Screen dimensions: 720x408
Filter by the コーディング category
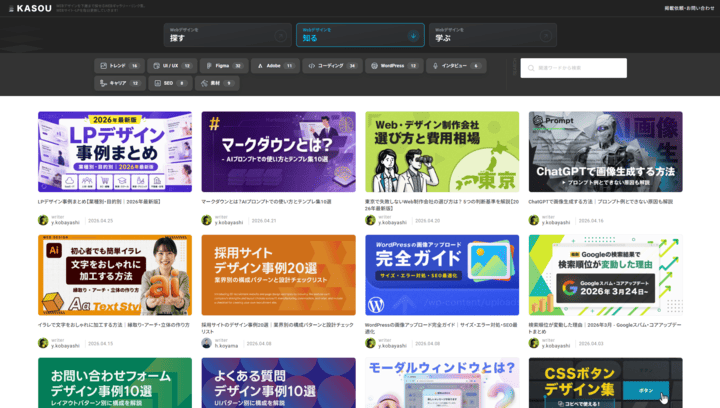coord(332,66)
